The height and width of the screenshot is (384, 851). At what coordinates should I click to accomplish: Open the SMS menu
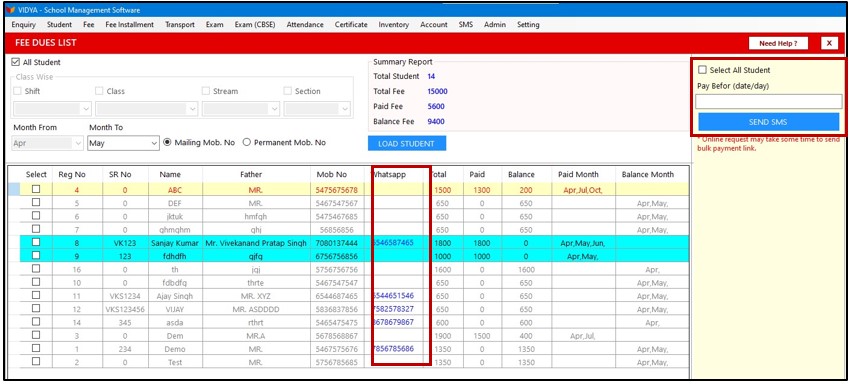click(x=465, y=25)
